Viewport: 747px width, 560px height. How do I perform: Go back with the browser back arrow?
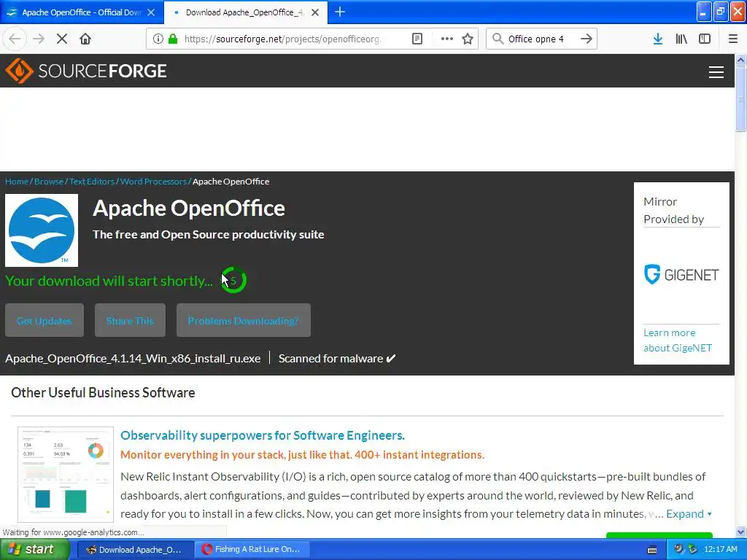click(15, 39)
